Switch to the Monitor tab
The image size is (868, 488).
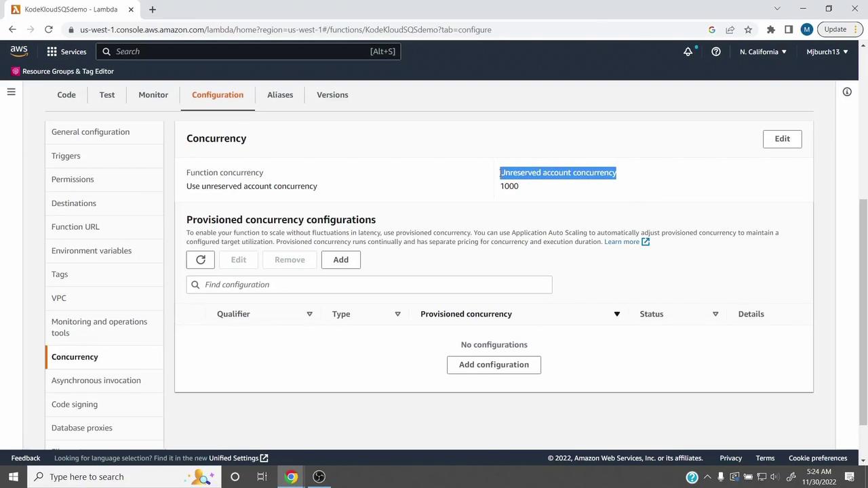153,95
